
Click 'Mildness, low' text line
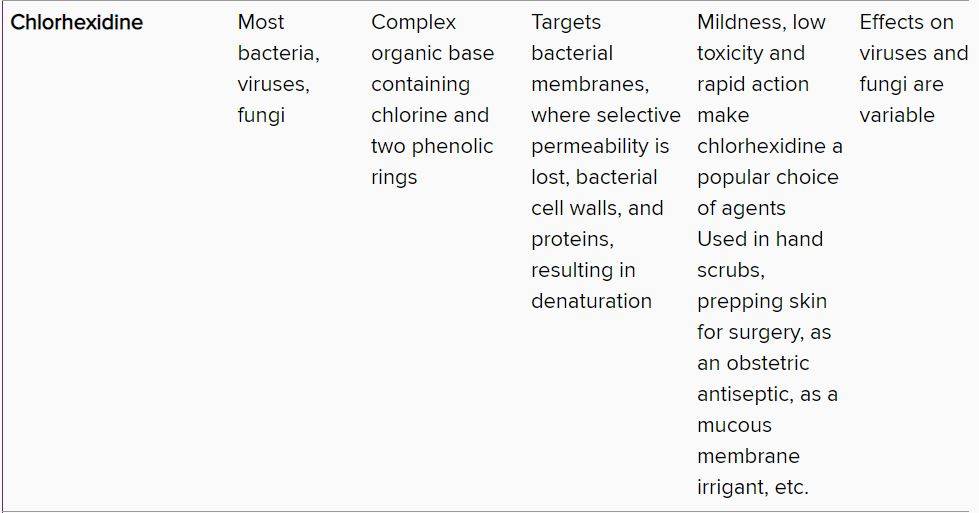[x=761, y=22]
